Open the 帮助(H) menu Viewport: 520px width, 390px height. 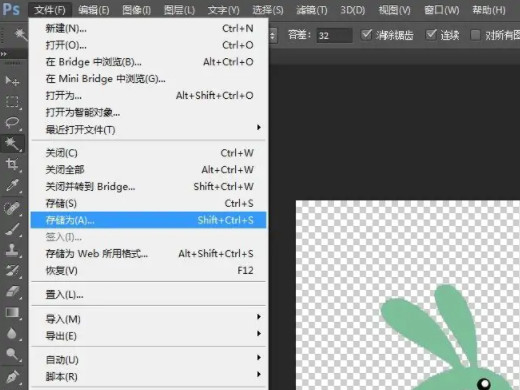[x=489, y=10]
